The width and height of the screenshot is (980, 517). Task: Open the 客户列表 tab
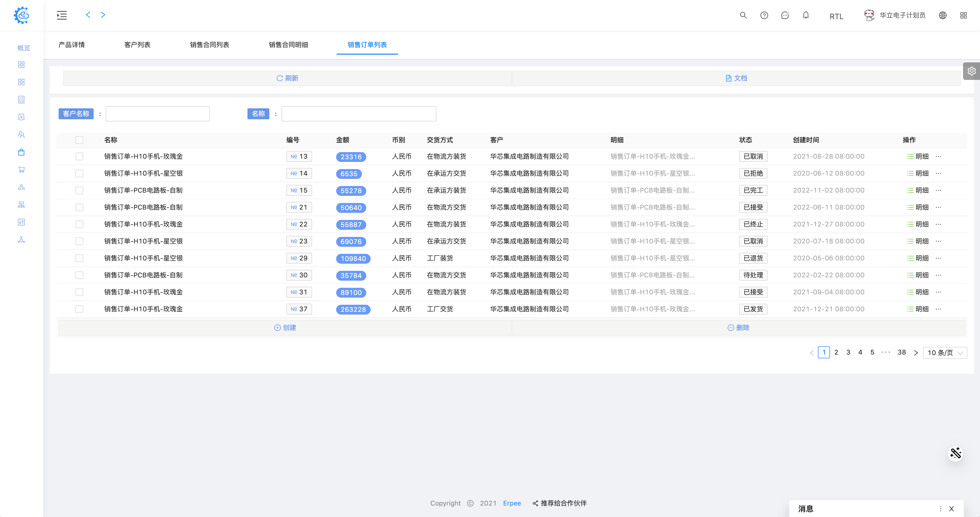coord(137,45)
